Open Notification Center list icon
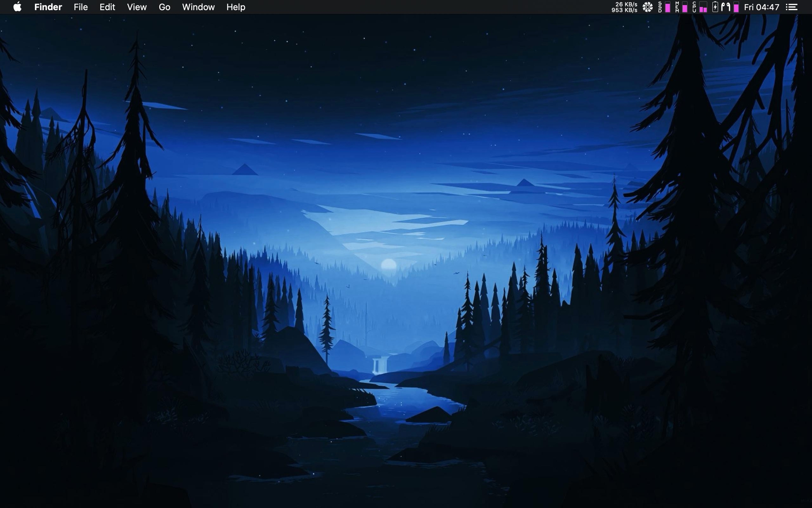 point(792,7)
